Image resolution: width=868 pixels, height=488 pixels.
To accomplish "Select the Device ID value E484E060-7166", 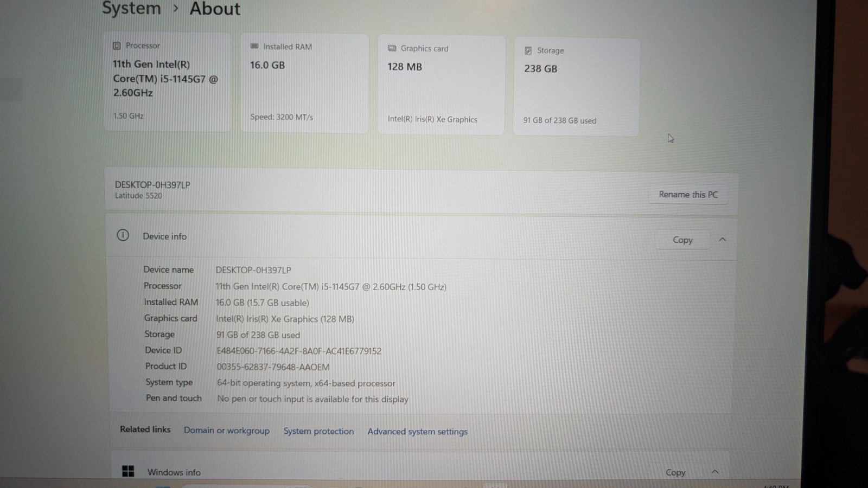I will pyautogui.click(x=299, y=351).
